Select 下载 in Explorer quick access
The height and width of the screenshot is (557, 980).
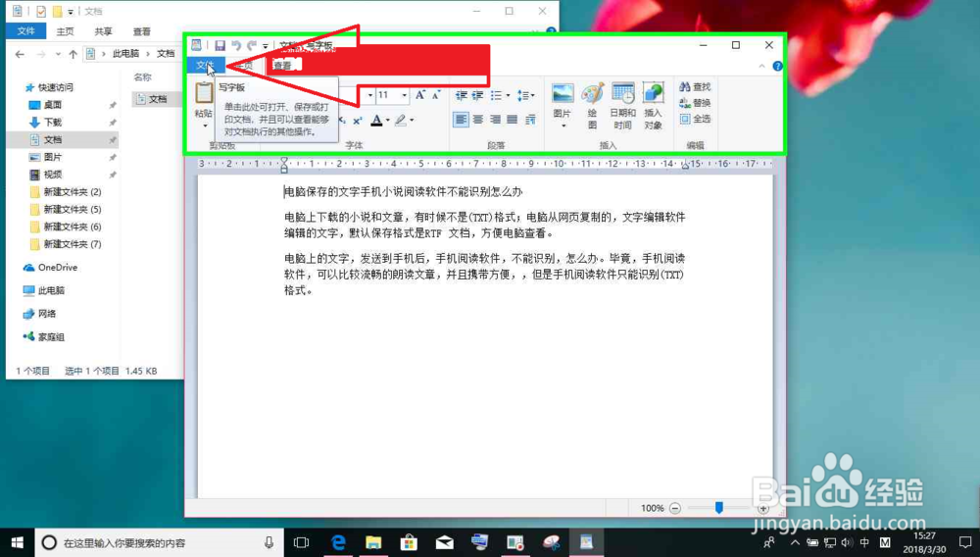coord(53,123)
